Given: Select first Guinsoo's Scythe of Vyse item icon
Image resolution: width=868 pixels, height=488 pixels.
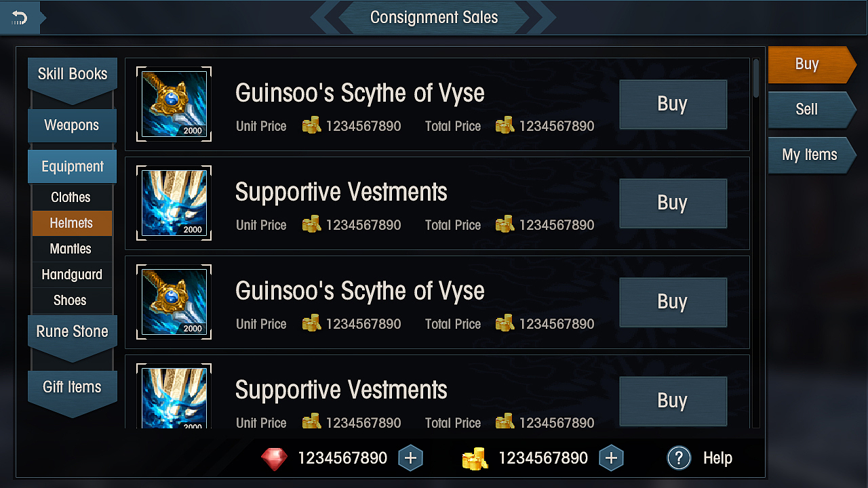Looking at the screenshot, I should click(174, 104).
